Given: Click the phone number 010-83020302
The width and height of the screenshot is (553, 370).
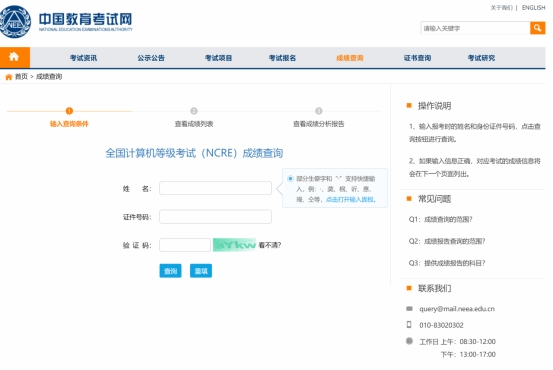Looking at the screenshot, I should (441, 325).
